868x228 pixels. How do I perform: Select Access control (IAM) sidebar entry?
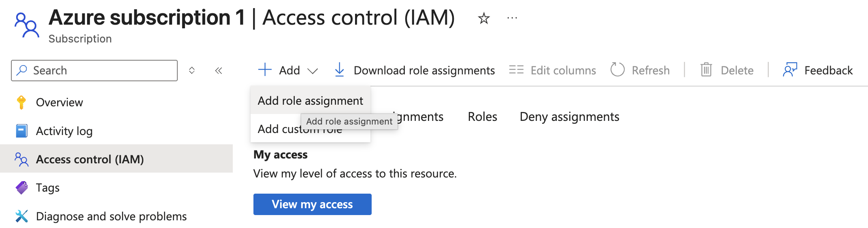(117, 159)
